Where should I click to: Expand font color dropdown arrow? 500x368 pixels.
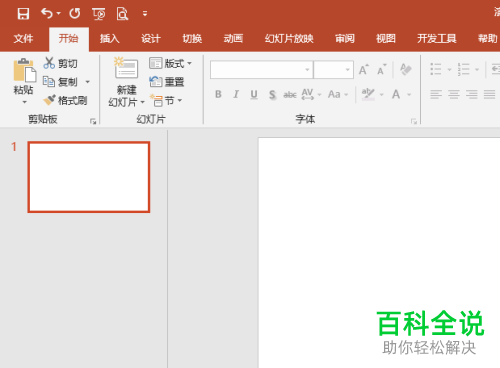pyautogui.click(x=409, y=95)
